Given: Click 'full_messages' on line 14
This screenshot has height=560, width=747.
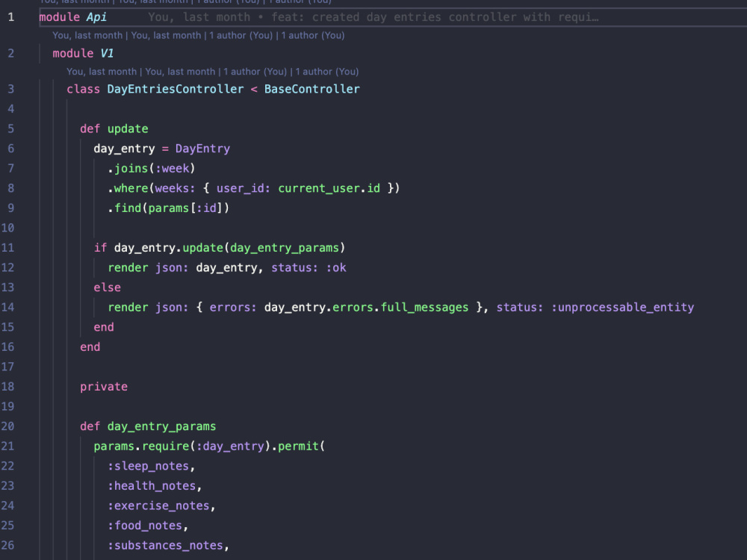Looking at the screenshot, I should [x=424, y=307].
